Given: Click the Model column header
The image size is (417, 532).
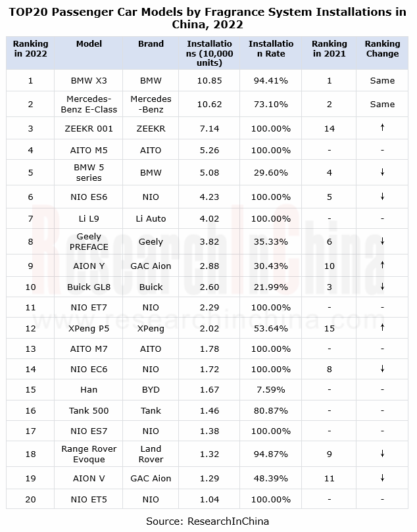Looking at the screenshot, I should click(x=89, y=44).
